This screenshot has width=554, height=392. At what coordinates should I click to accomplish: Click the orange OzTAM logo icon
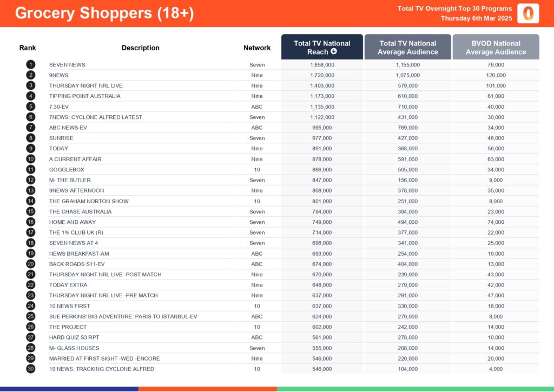click(x=527, y=14)
